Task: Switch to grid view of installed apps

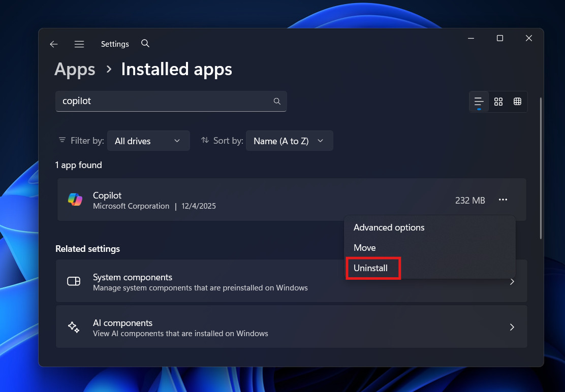Action: [x=498, y=102]
